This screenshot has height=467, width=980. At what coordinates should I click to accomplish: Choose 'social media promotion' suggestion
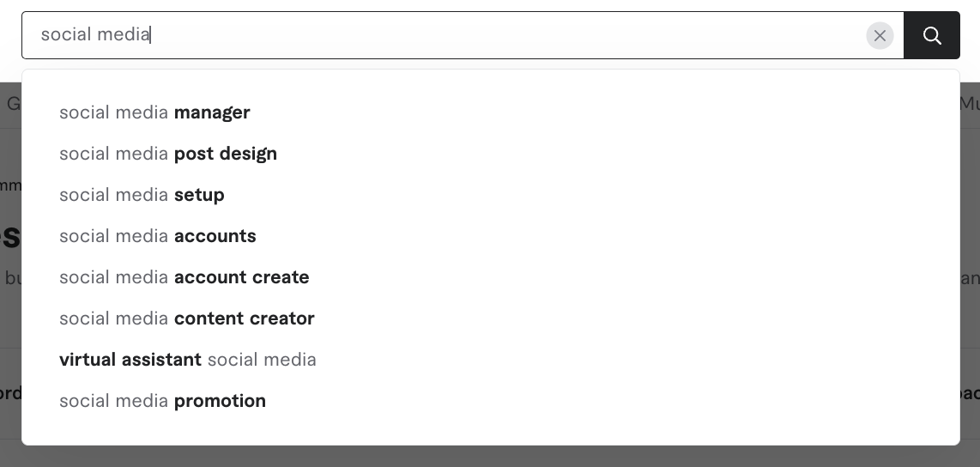pyautogui.click(x=163, y=401)
